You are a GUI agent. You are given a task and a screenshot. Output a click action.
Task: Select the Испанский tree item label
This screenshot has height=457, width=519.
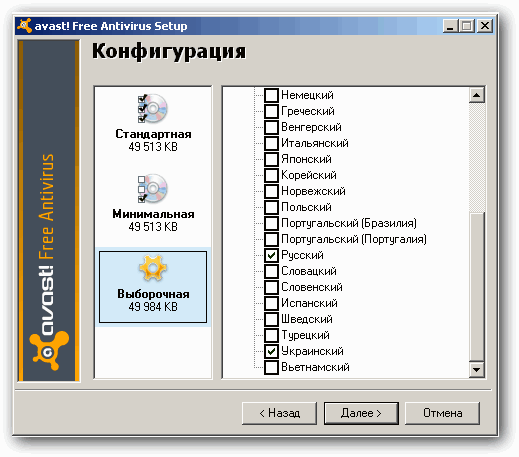point(309,303)
